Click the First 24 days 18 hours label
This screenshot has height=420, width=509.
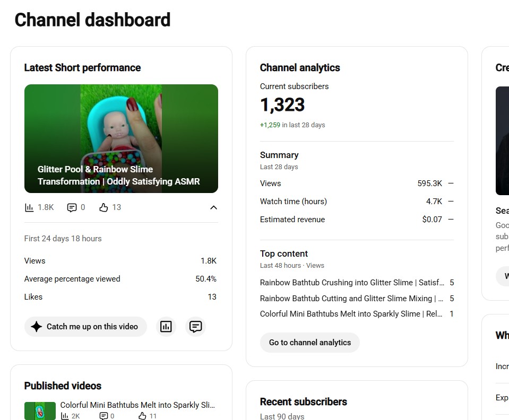[63, 239]
